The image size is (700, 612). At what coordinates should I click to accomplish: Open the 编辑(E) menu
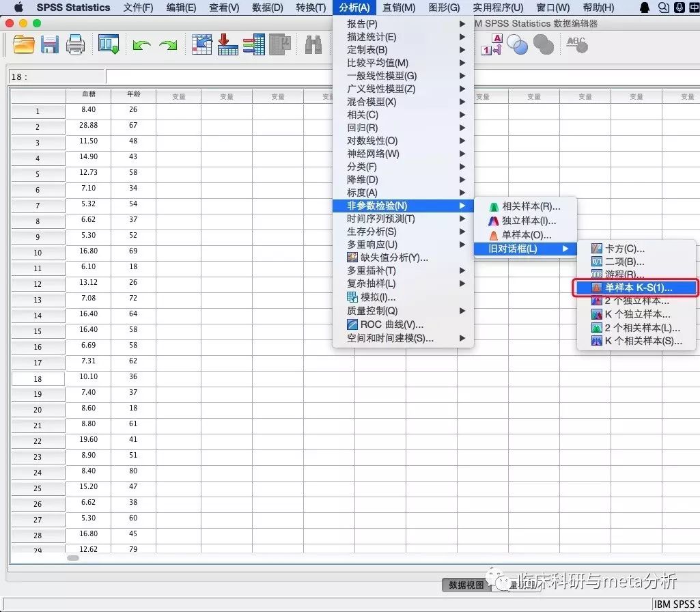coord(181,8)
